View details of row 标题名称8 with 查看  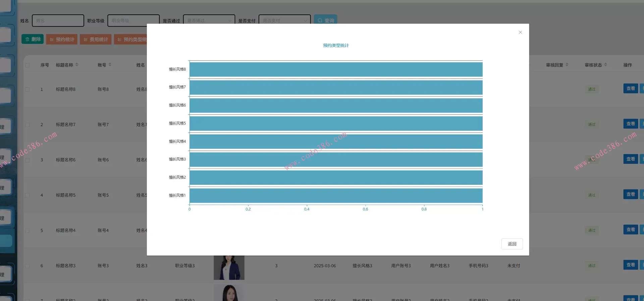631,88
